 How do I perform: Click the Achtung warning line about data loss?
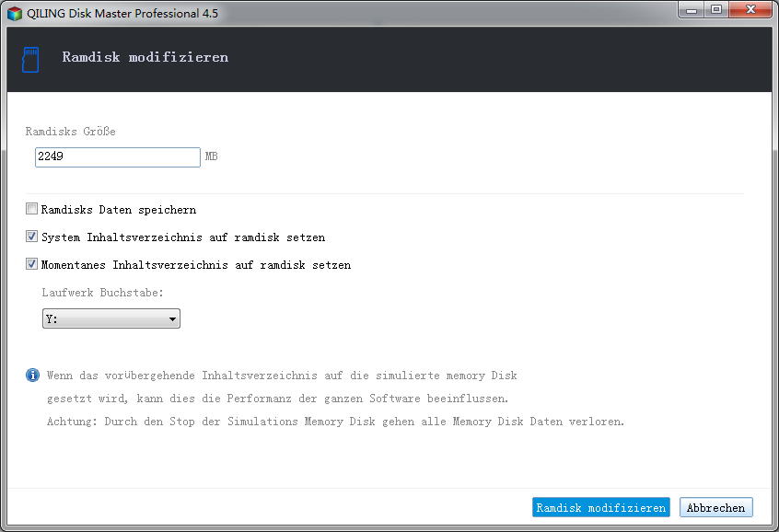335,422
